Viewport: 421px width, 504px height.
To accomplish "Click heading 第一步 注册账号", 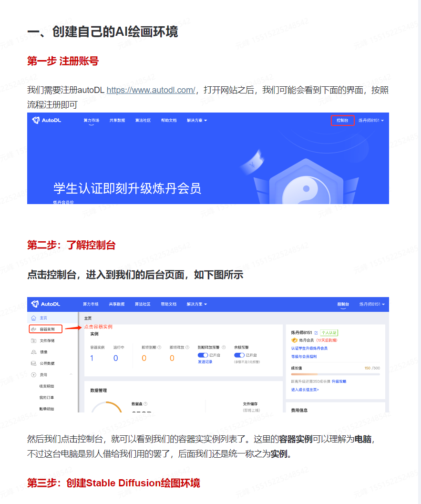I will [x=62, y=61].
